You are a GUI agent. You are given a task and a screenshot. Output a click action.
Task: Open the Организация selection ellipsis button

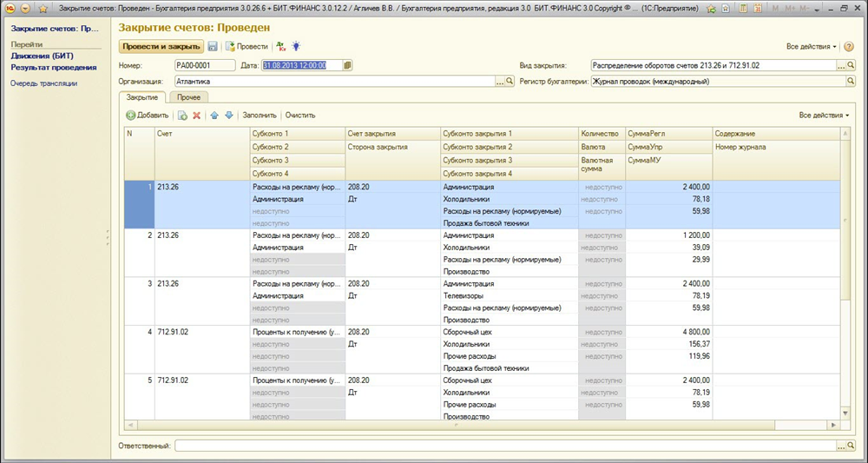click(x=500, y=82)
